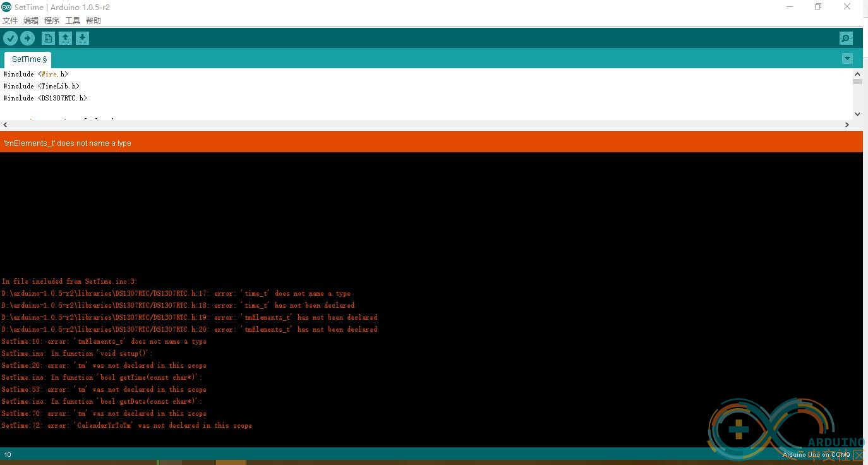This screenshot has width=868, height=465.
Task: Save sketch with down-arrow icon
Action: click(82, 39)
